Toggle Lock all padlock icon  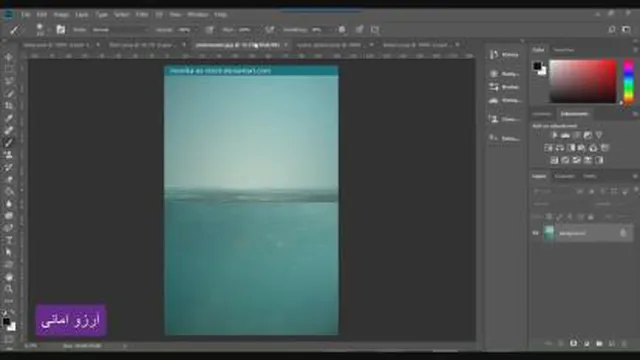pyautogui.click(x=591, y=217)
